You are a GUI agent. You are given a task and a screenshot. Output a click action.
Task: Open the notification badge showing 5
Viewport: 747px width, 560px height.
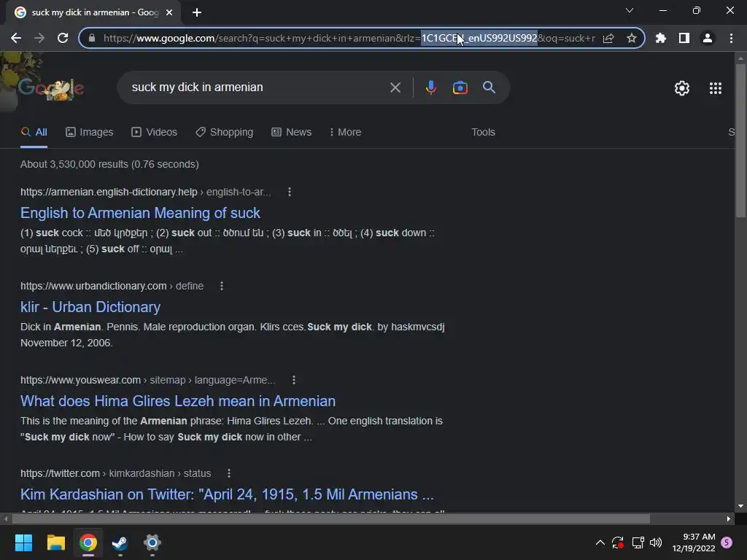tap(727, 542)
